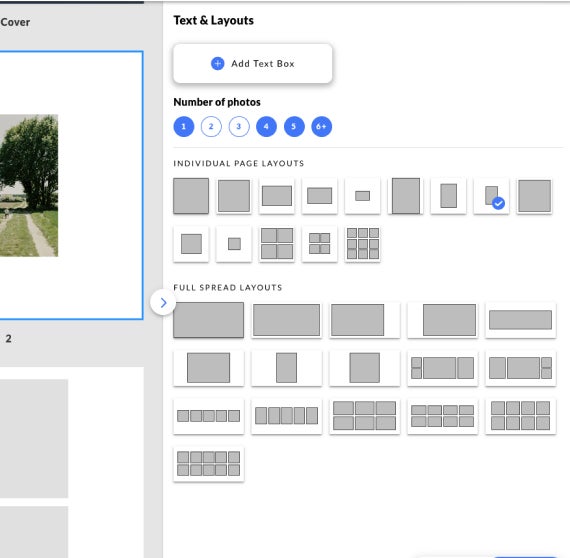Click the blue plus icon on Add Text Box

pos(217,64)
